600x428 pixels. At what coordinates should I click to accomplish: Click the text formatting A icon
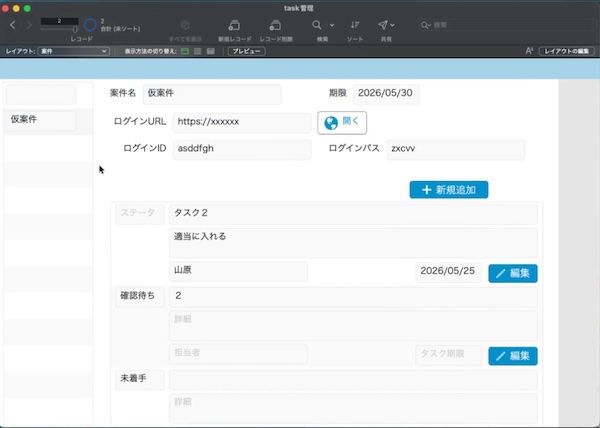click(x=529, y=51)
